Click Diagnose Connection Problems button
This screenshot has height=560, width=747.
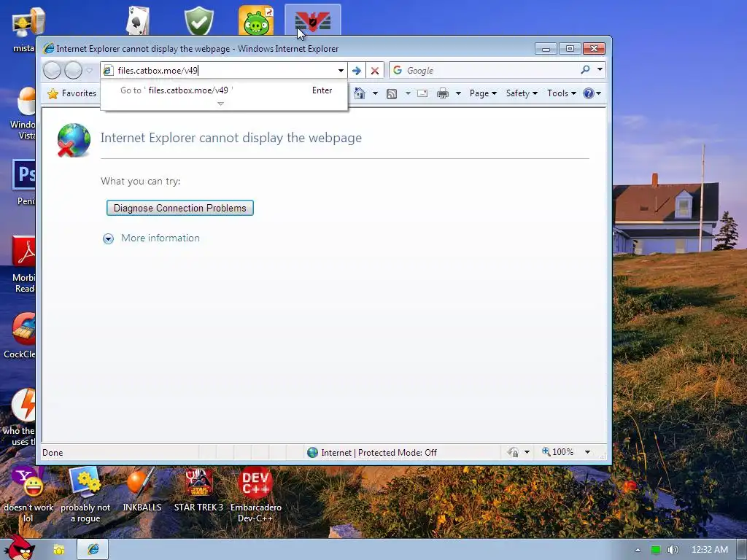(179, 208)
